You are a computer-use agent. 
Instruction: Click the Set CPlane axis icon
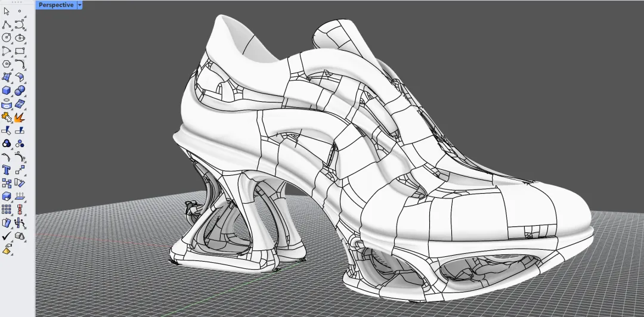pyautogui.click(x=20, y=223)
